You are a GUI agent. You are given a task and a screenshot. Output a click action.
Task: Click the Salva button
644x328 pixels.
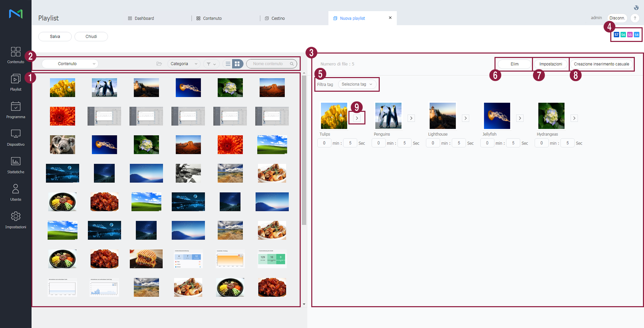[55, 36]
